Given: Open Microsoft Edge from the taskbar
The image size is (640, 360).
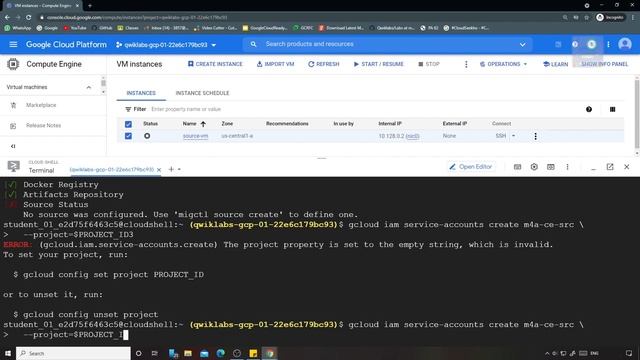Looking at the screenshot, I should [220, 353].
